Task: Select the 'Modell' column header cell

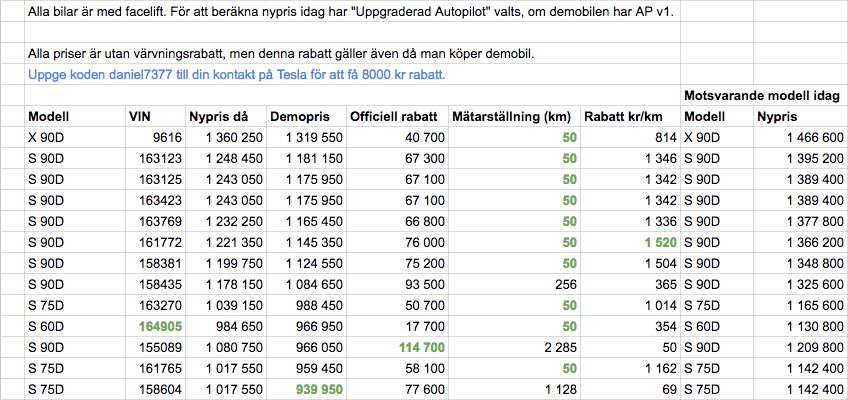Action: tap(75, 117)
